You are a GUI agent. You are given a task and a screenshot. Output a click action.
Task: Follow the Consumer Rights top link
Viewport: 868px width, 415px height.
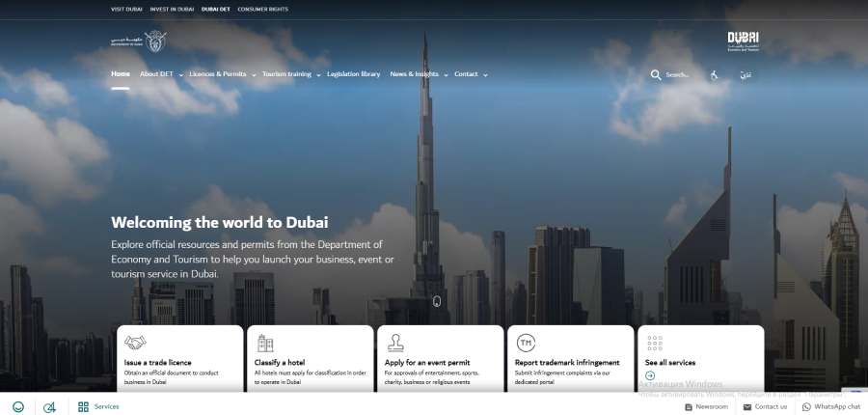(263, 10)
